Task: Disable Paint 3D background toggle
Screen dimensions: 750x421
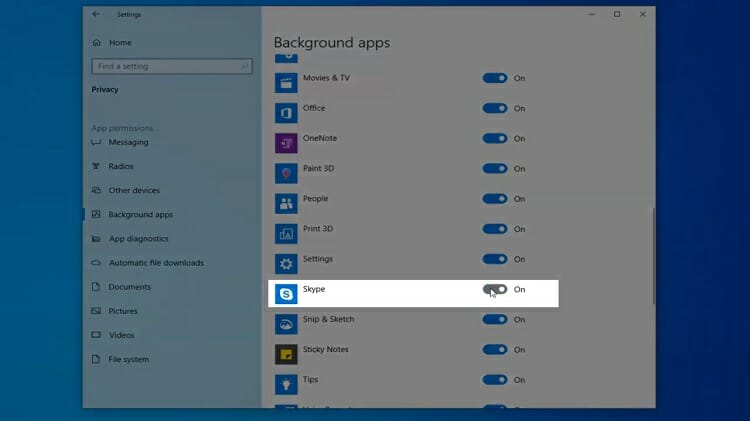Action: (x=495, y=168)
